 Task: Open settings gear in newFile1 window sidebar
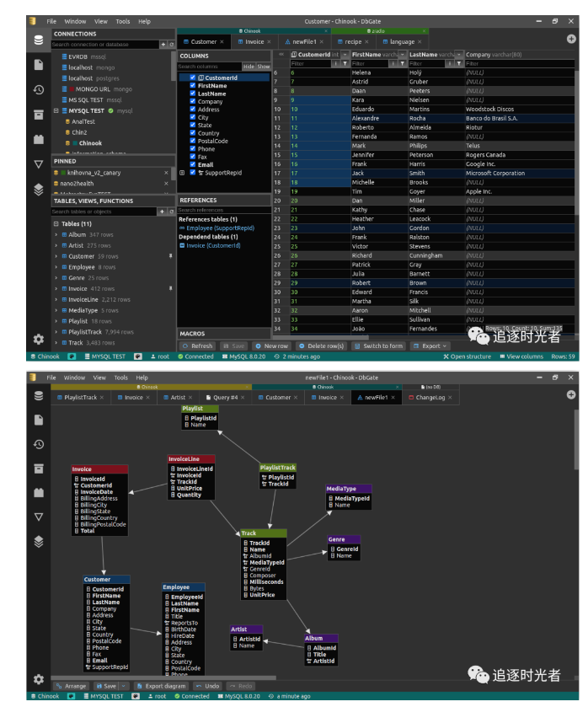click(39, 679)
